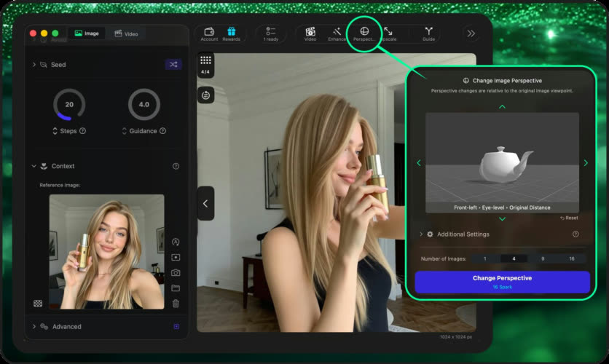Click the focus frame icon beside reference image
This screenshot has width=609, height=364.
tap(176, 257)
